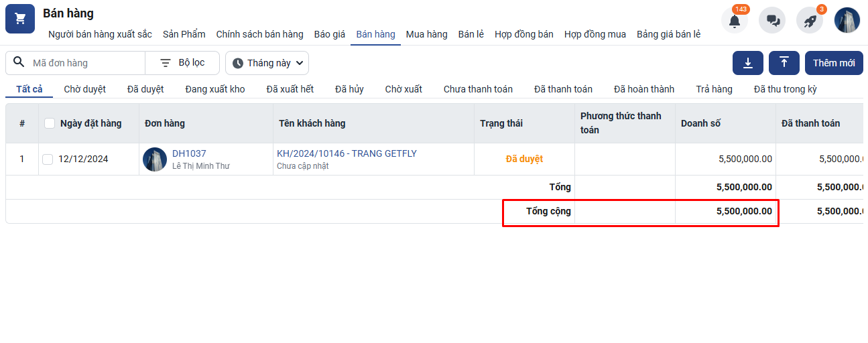
Task: Click the upload import button
Action: 784,63
